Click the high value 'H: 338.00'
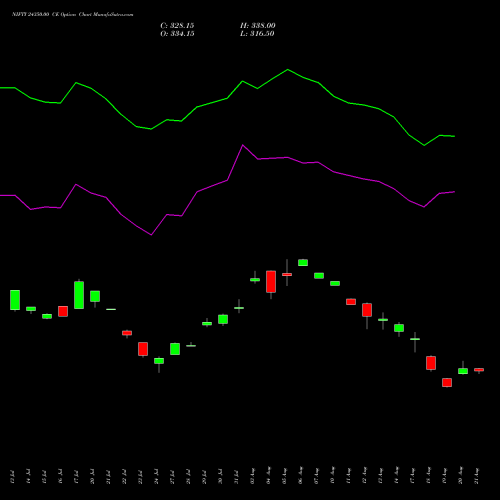500x500 pixels. coord(258,26)
